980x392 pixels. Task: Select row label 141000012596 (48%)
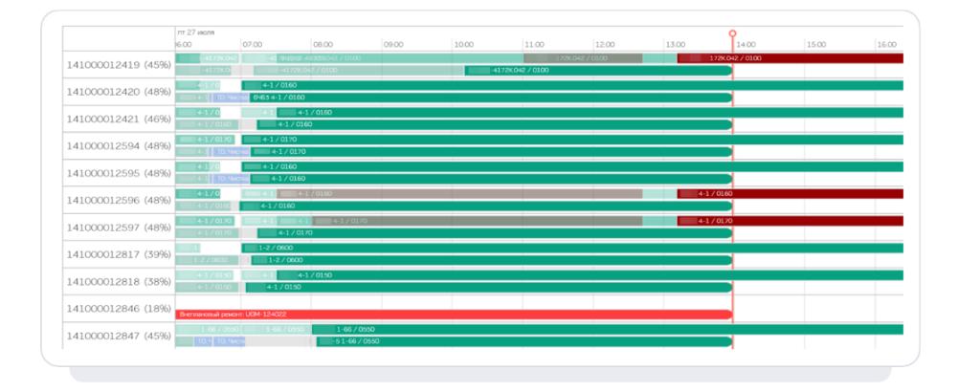pyautogui.click(x=119, y=201)
